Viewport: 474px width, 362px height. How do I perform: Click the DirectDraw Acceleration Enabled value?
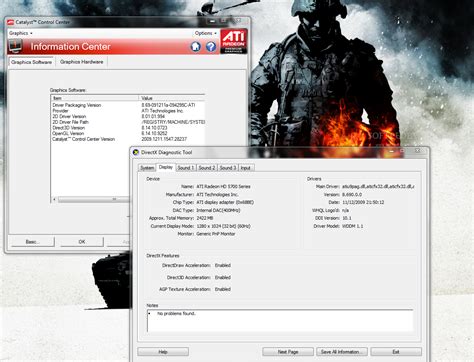pos(223,265)
